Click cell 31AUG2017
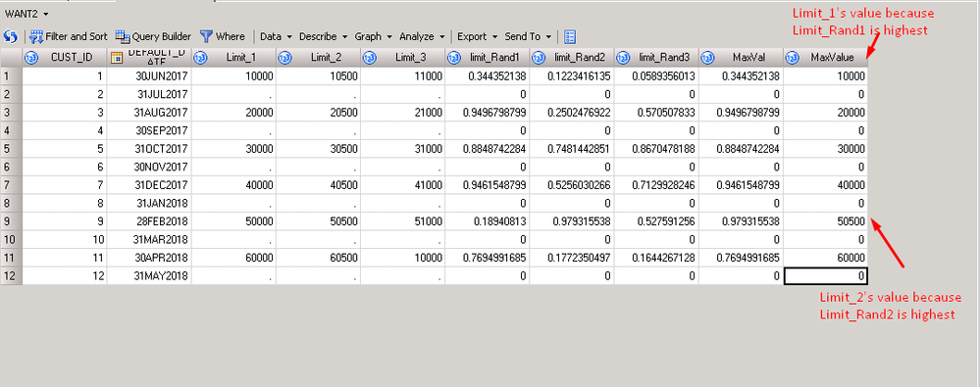Viewport: 980px width, 387px height. (x=149, y=113)
